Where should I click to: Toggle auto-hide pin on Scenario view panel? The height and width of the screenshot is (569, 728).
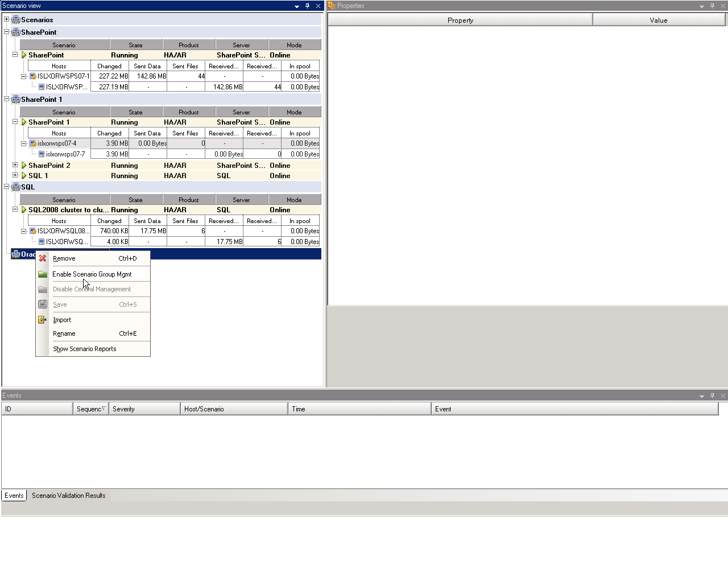coord(307,6)
